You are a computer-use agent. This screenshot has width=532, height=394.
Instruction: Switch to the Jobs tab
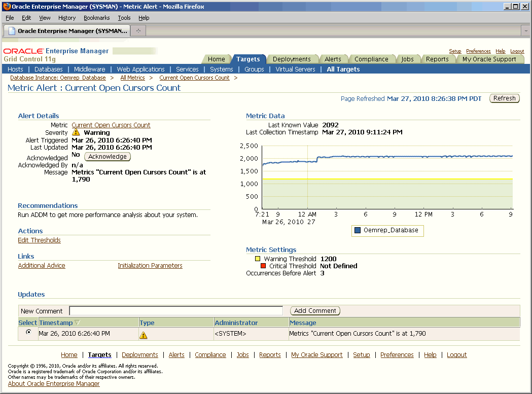click(x=407, y=59)
